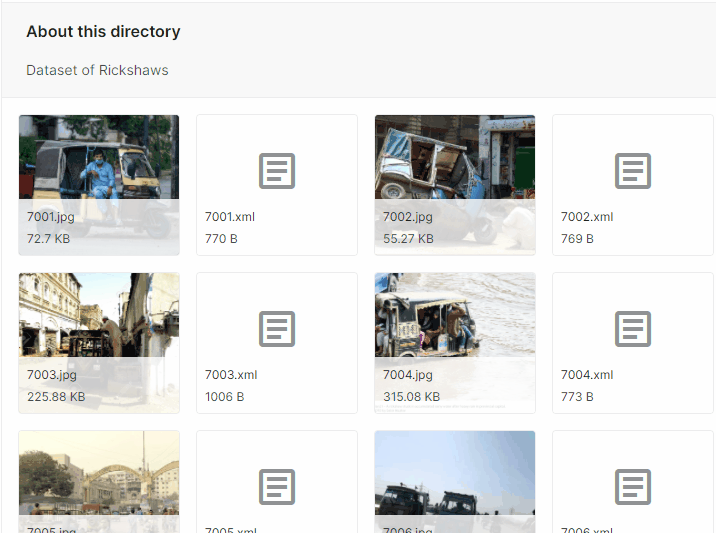
Task: Click the Dataset of Rickshaws description
Action: pyautogui.click(x=97, y=70)
